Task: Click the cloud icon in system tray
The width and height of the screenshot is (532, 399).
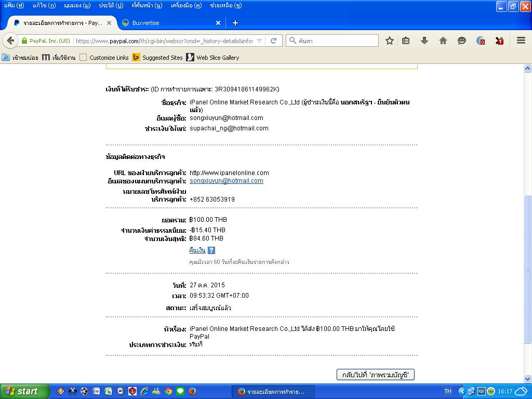Action: click(521, 391)
